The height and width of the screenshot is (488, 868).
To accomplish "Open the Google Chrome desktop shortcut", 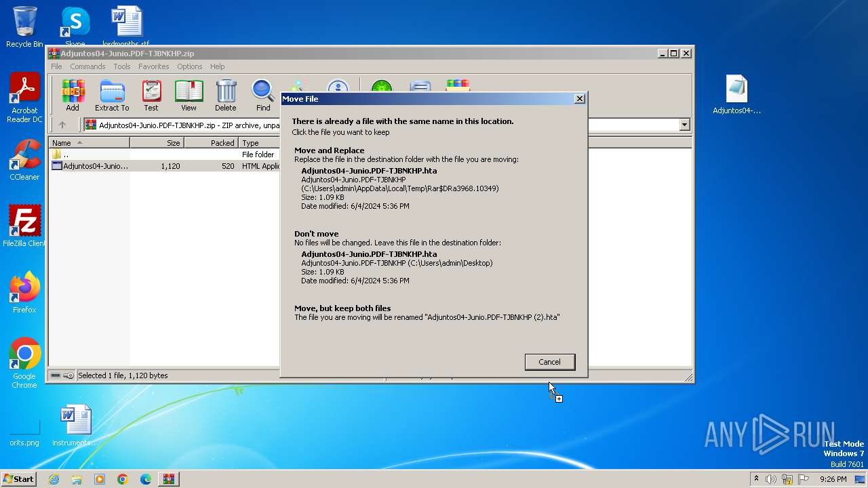I will coord(24,363).
